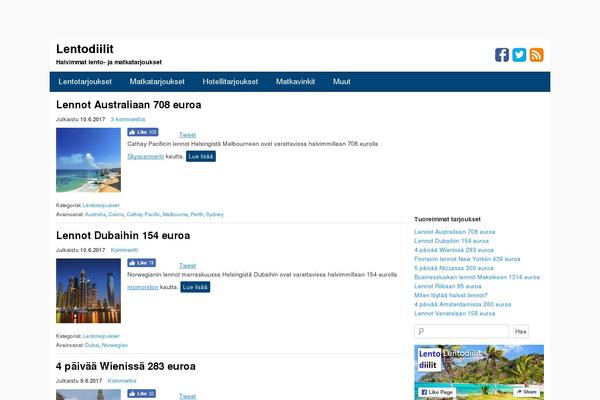Open the Lentotarjoukset menu
This screenshot has width=600, height=400.
tap(85, 82)
